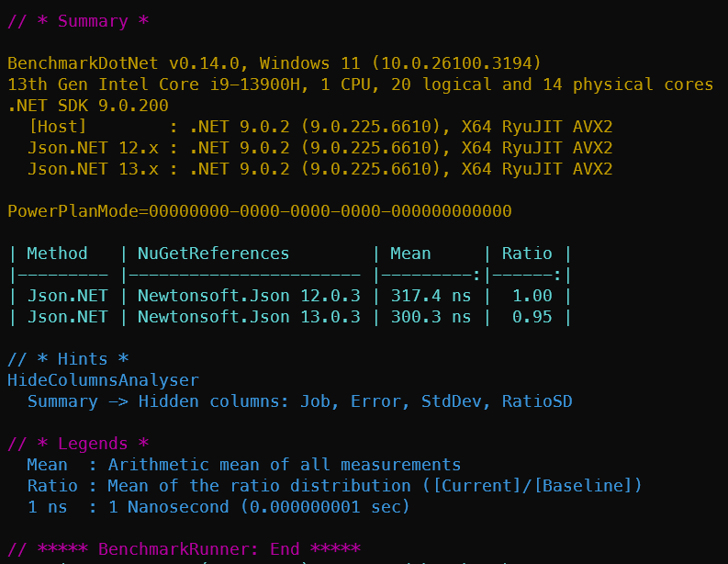This screenshot has height=564, width=728.
Task: Click the ratio value "0.95"
Action: tap(532, 317)
